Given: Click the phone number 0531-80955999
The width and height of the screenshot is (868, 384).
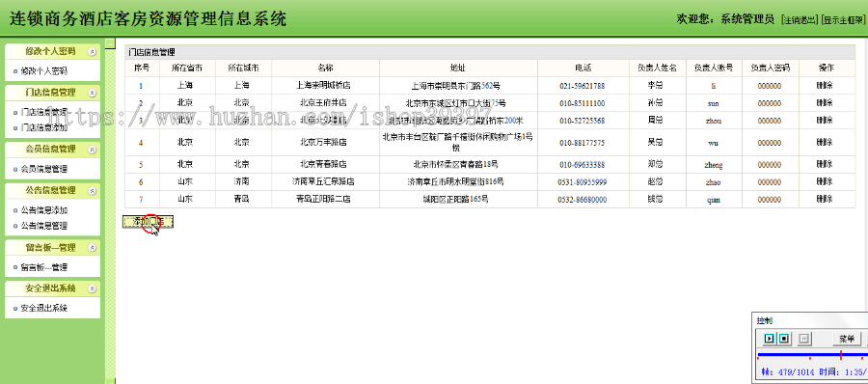Looking at the screenshot, I should 582,182.
